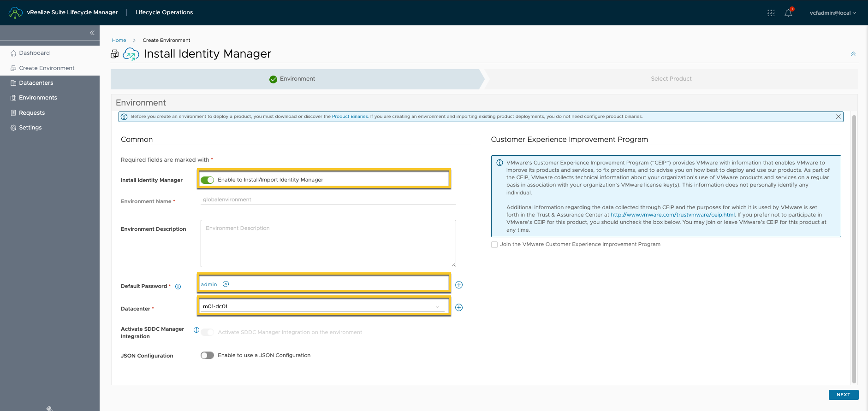The width and height of the screenshot is (868, 411).
Task: Open the Product Binaries link
Action: (350, 117)
